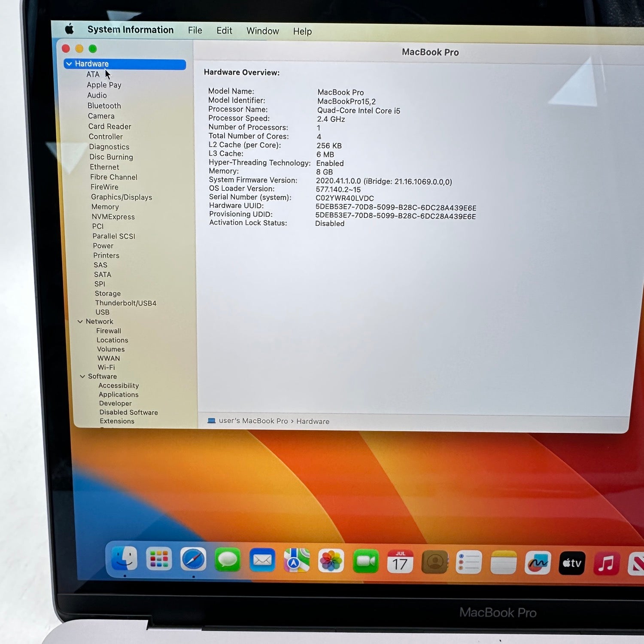The height and width of the screenshot is (644, 644).
Task: Select Ethernet in sidebar
Action: [104, 167]
